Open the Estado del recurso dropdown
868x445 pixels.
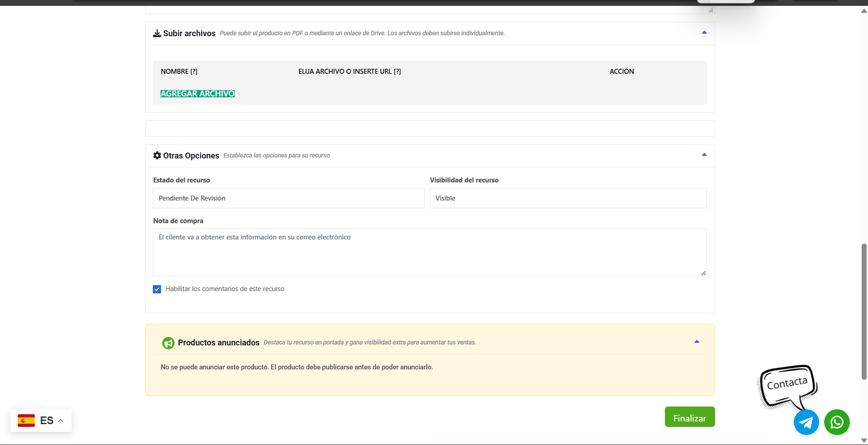pyautogui.click(x=289, y=198)
